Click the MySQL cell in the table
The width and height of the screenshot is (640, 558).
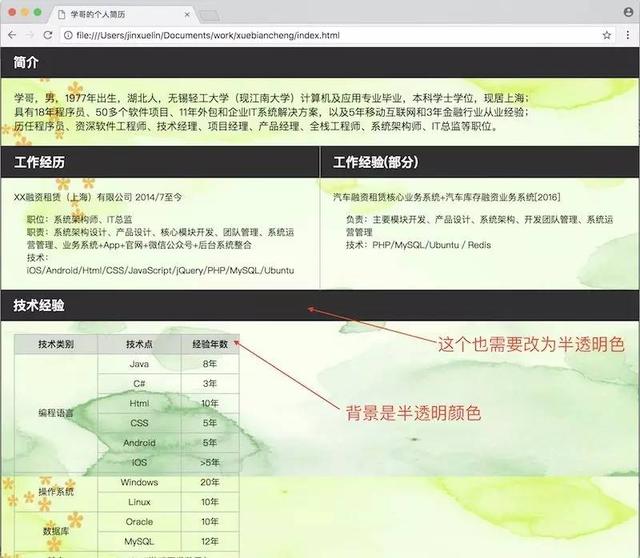tap(139, 541)
